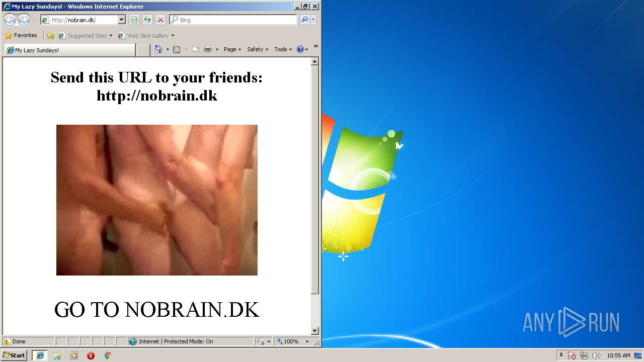Screen dimensions: 644x362
Task: Open the Favorites star button
Action: pyautogui.click(x=21, y=36)
